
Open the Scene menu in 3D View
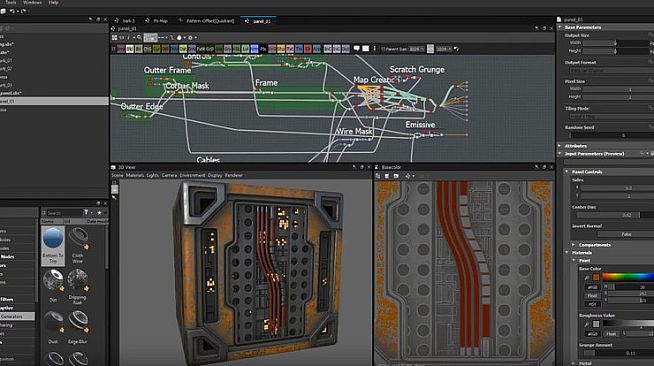[x=117, y=175]
